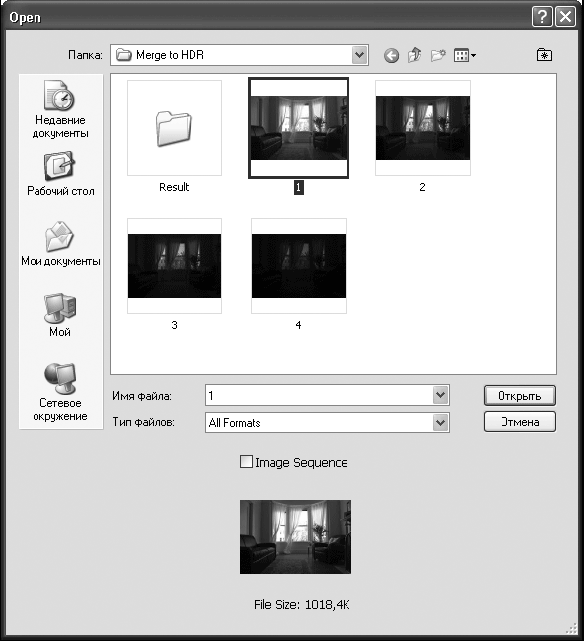Click the favorites icon at top right
This screenshot has height=641, width=584.
point(544,55)
